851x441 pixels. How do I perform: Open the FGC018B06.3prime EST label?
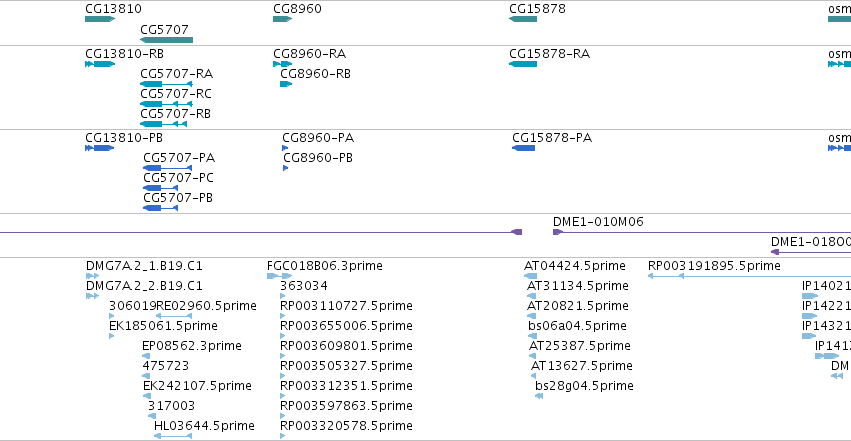[x=325, y=266]
